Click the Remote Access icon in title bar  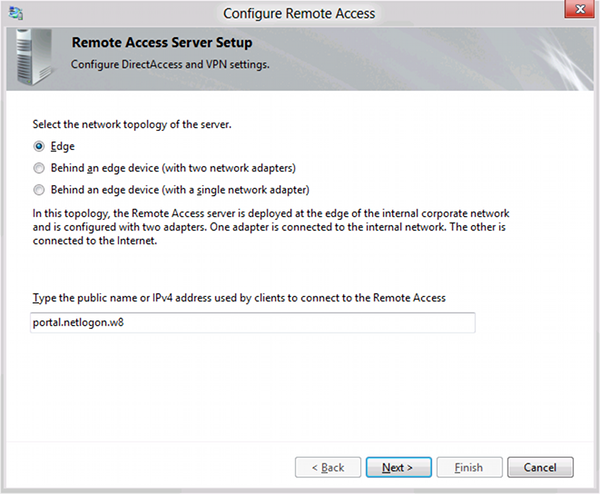[x=16, y=13]
